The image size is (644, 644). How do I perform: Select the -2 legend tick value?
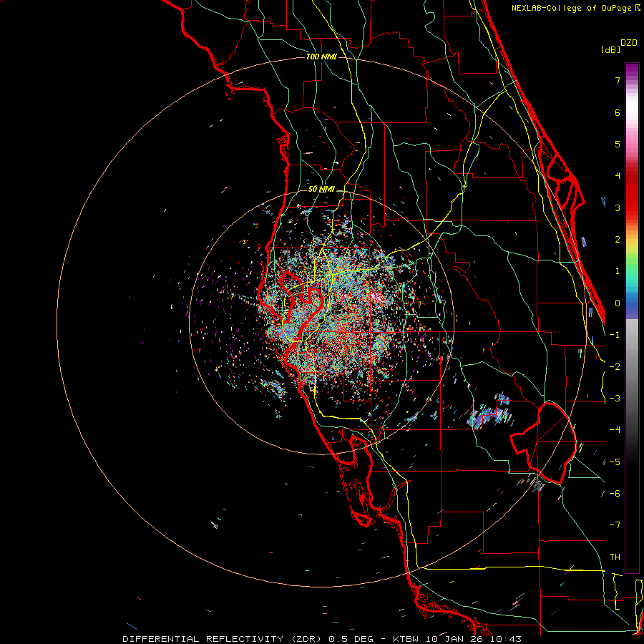pos(615,367)
